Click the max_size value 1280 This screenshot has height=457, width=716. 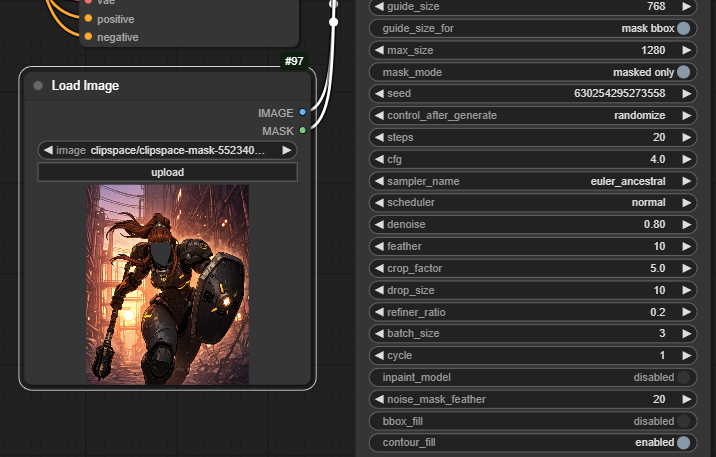coord(653,50)
